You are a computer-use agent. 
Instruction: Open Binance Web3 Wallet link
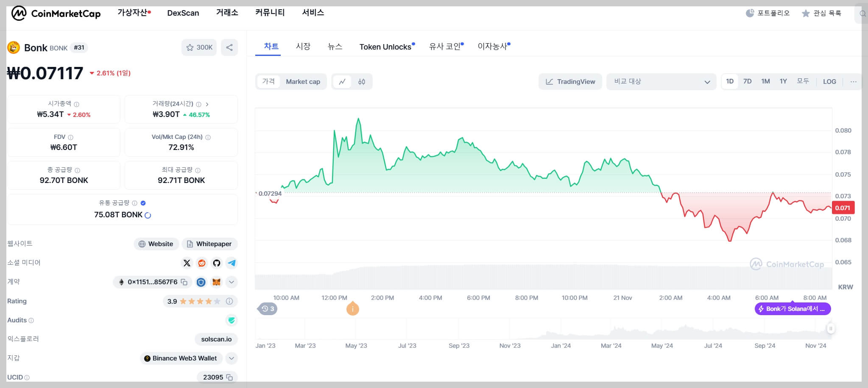coord(181,358)
